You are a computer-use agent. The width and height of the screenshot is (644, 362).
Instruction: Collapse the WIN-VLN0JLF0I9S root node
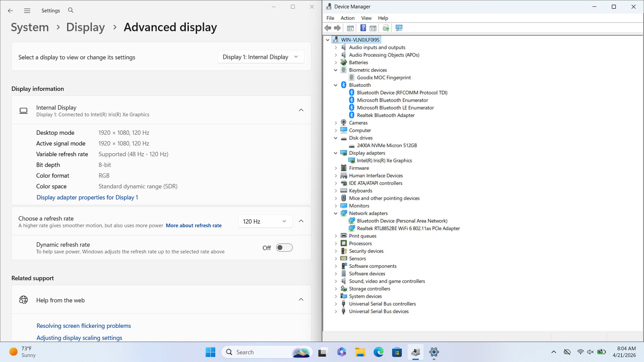[x=328, y=40]
